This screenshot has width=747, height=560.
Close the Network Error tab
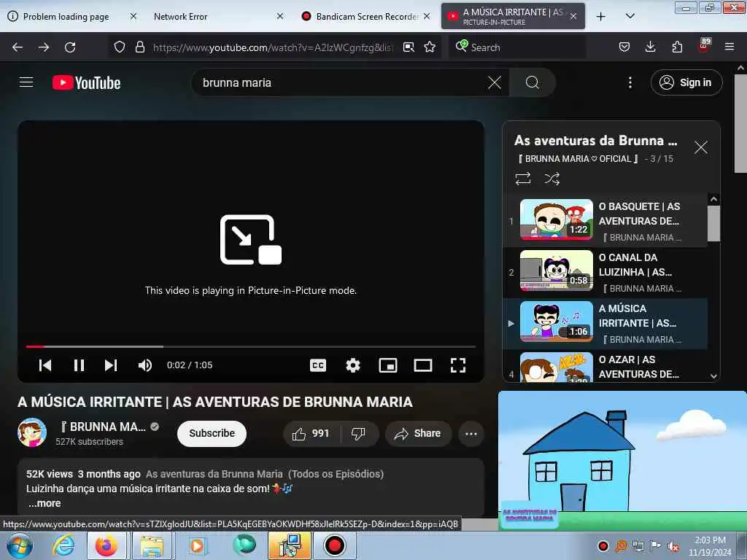click(280, 16)
